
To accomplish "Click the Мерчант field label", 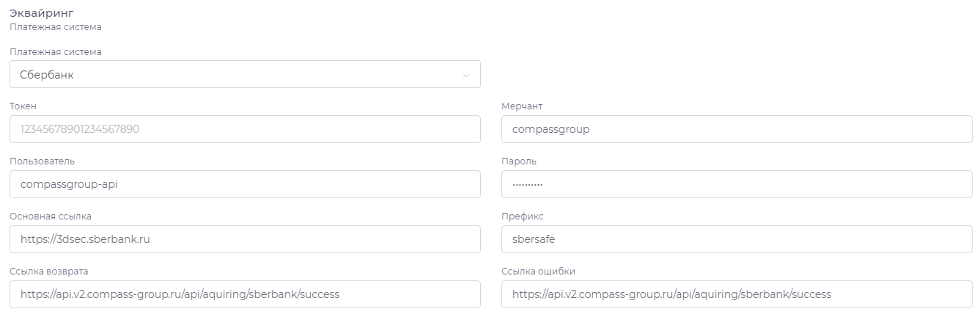I will [x=522, y=106].
